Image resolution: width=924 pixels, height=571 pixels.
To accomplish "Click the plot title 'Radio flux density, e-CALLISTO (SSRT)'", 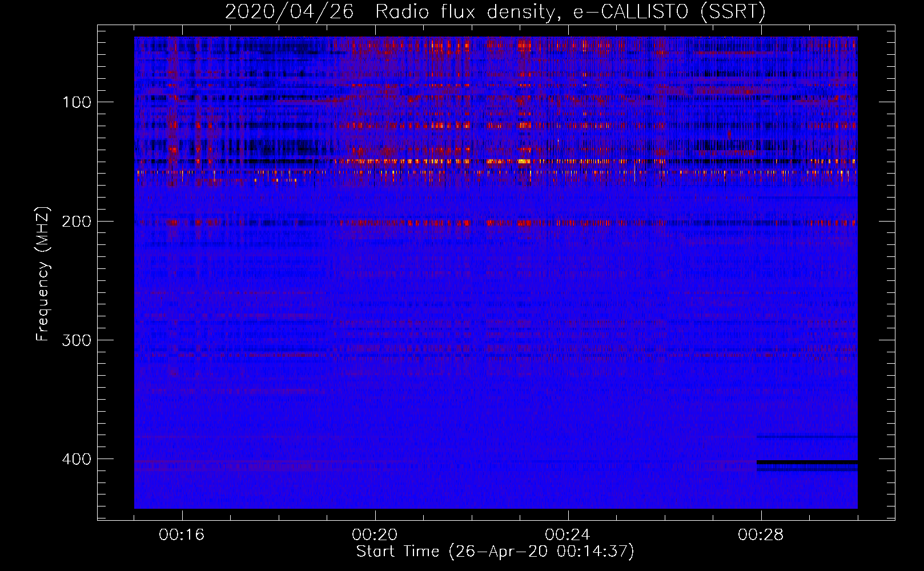I will [570, 11].
